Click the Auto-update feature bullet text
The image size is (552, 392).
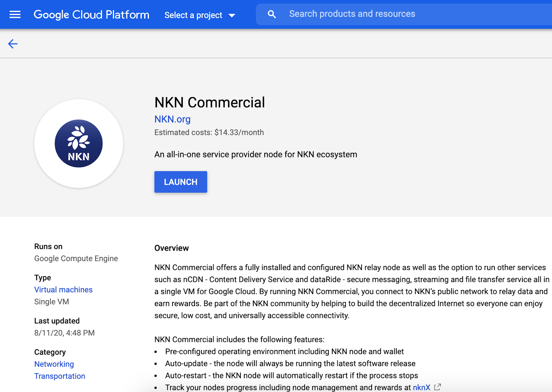(290, 363)
